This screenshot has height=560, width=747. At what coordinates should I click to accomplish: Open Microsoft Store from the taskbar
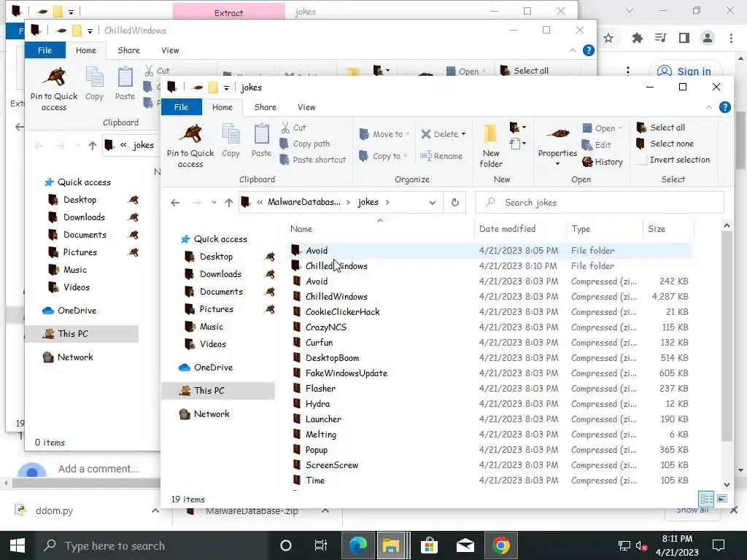(x=429, y=545)
